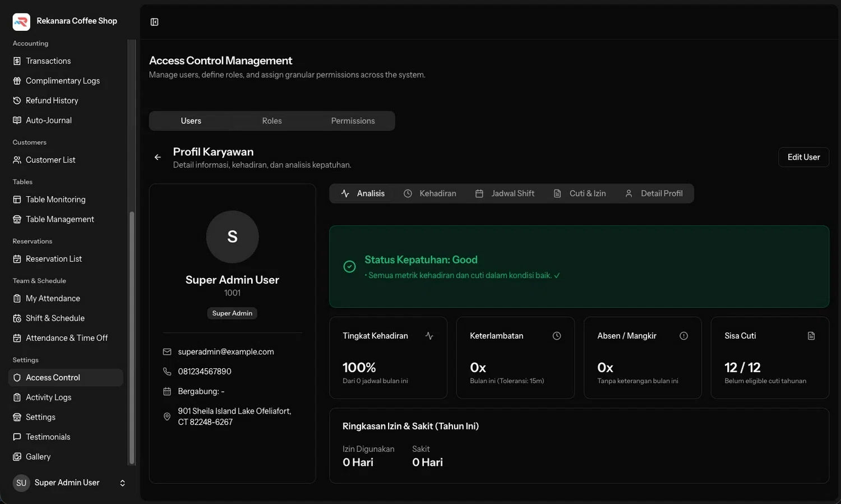This screenshot has width=841, height=504.
Task: Open Auto-Journal in the sidebar
Action: (66, 120)
